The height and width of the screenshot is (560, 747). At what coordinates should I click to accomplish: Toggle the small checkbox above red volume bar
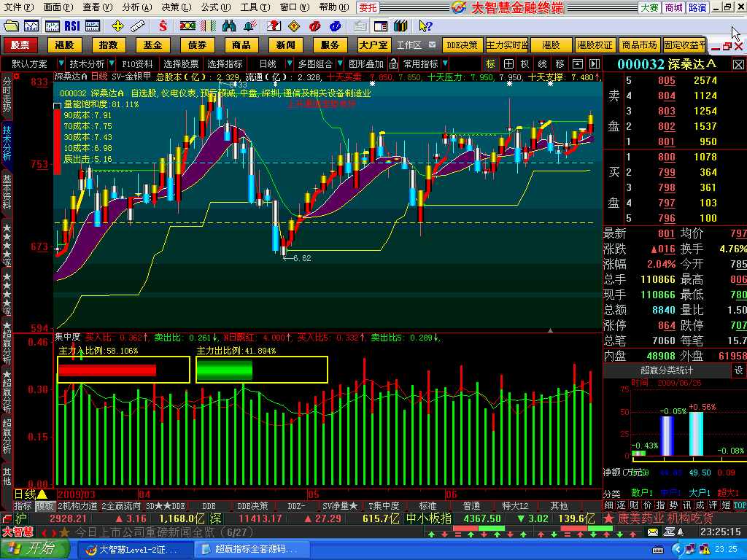coord(57,106)
